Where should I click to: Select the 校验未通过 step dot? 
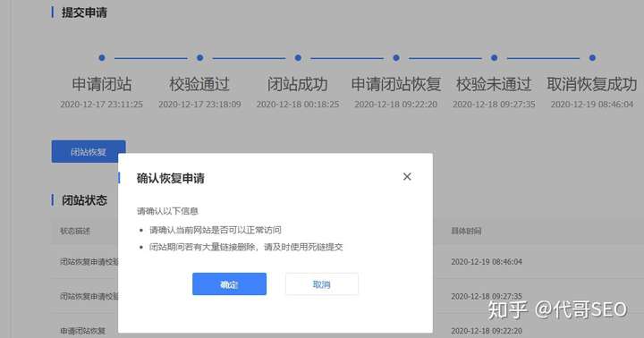pyautogui.click(x=494, y=58)
